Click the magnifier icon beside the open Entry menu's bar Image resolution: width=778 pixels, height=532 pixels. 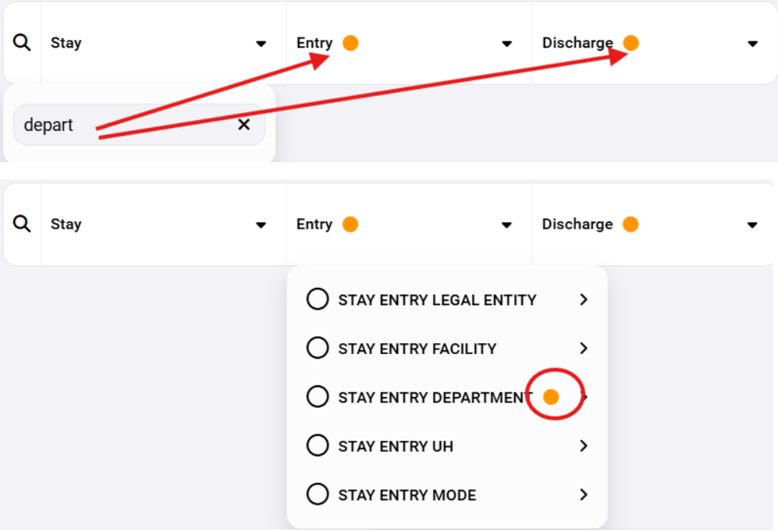[22, 224]
